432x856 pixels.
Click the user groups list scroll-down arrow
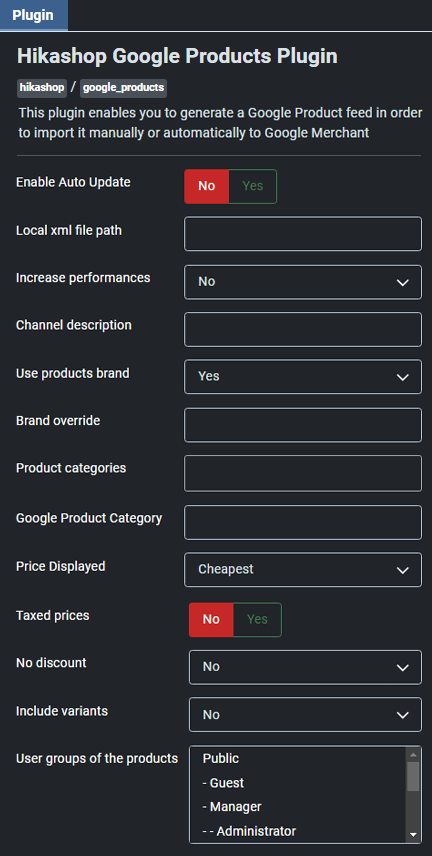click(x=413, y=835)
